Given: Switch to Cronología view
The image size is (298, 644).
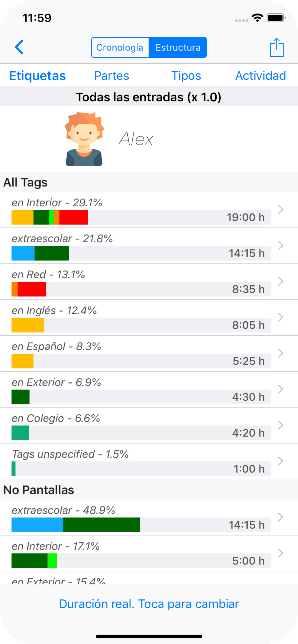Looking at the screenshot, I should tap(120, 47).
